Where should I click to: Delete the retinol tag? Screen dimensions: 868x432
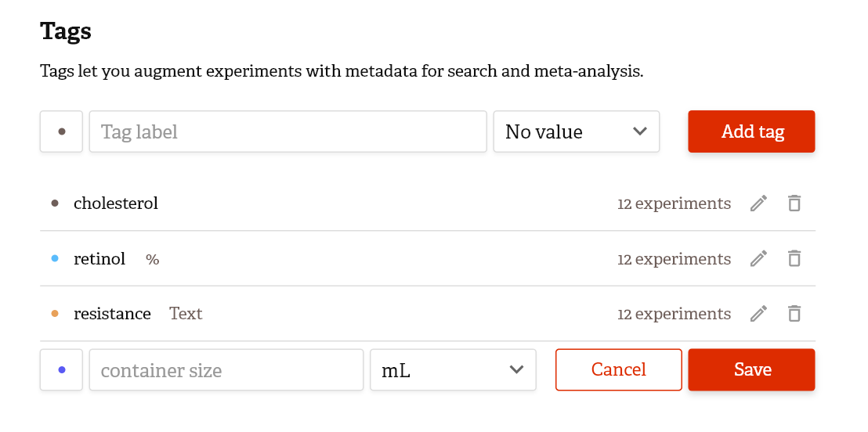click(x=794, y=259)
